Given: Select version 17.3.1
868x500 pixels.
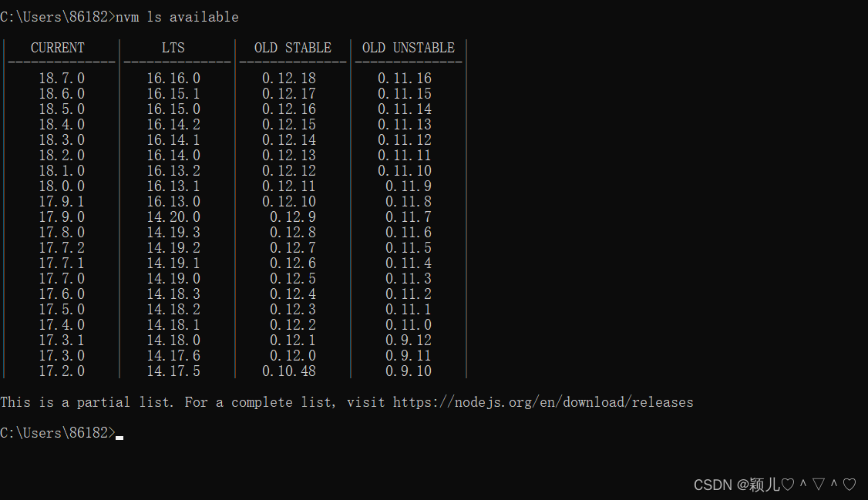Looking at the screenshot, I should click(x=62, y=341).
